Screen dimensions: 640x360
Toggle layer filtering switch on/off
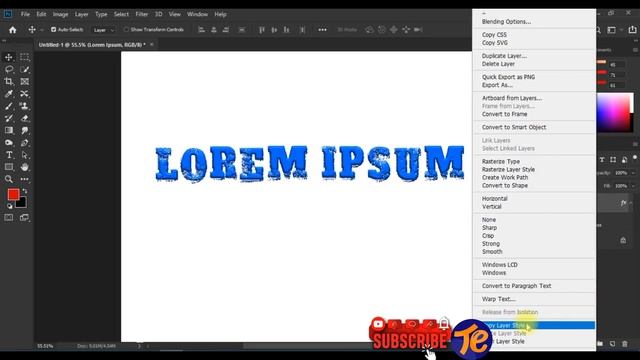635,158
